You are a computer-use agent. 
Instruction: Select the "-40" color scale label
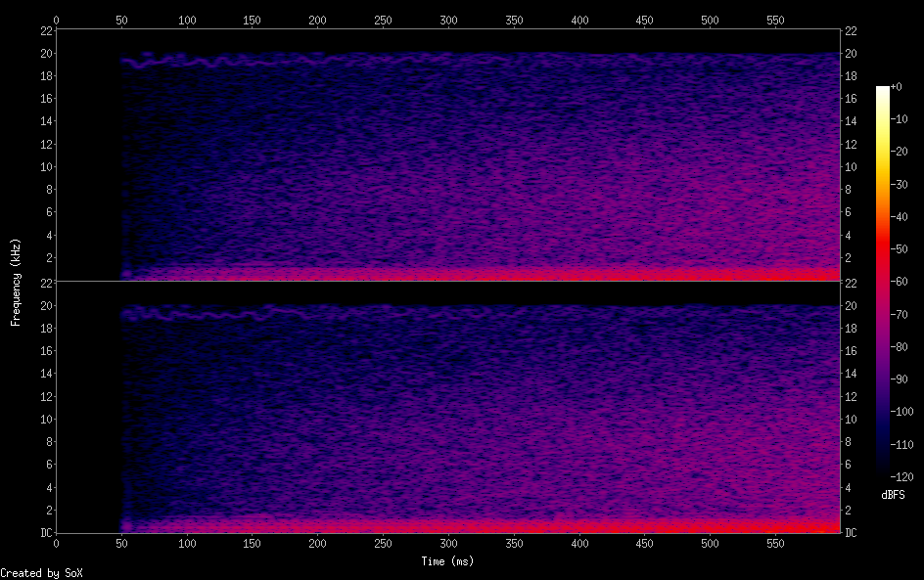[x=900, y=217]
